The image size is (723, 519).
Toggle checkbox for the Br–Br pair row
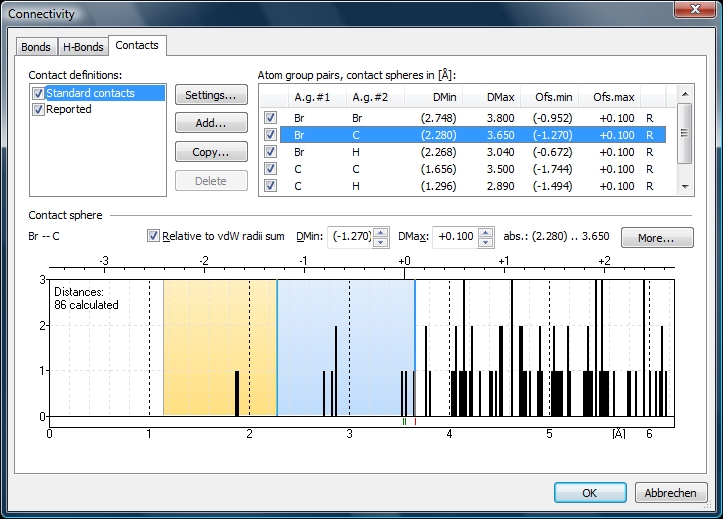coord(269,118)
